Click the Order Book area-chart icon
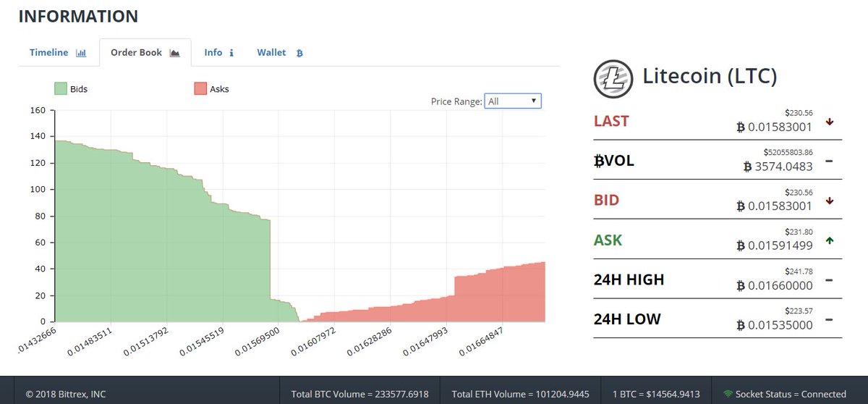868x404 pixels. pyautogui.click(x=174, y=53)
